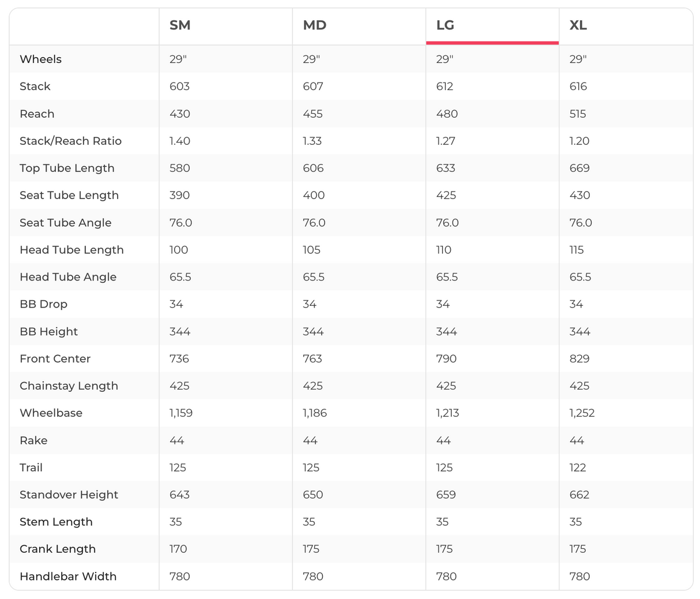Click the MD Top Tube Length value 606
Image resolution: width=700 pixels, height=599 pixels.
[313, 168]
